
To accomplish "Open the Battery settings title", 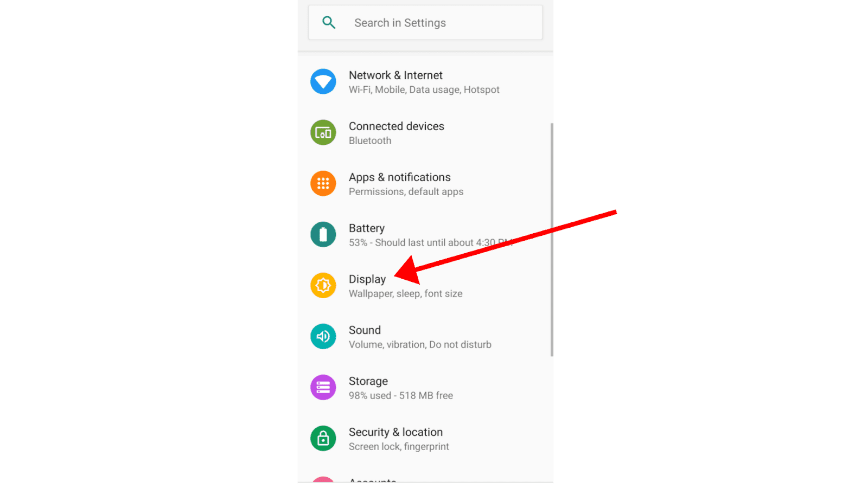I will coord(367,228).
